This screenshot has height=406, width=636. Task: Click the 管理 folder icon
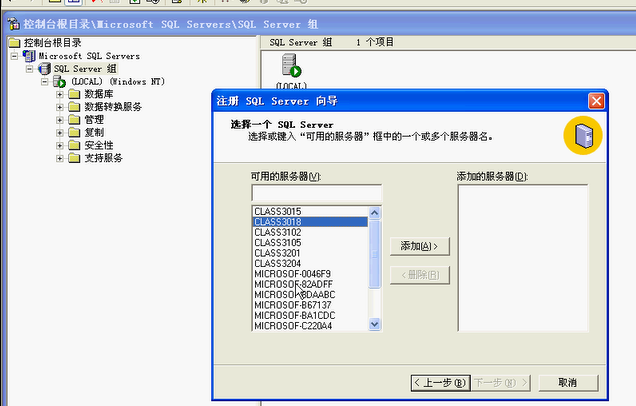coord(74,120)
